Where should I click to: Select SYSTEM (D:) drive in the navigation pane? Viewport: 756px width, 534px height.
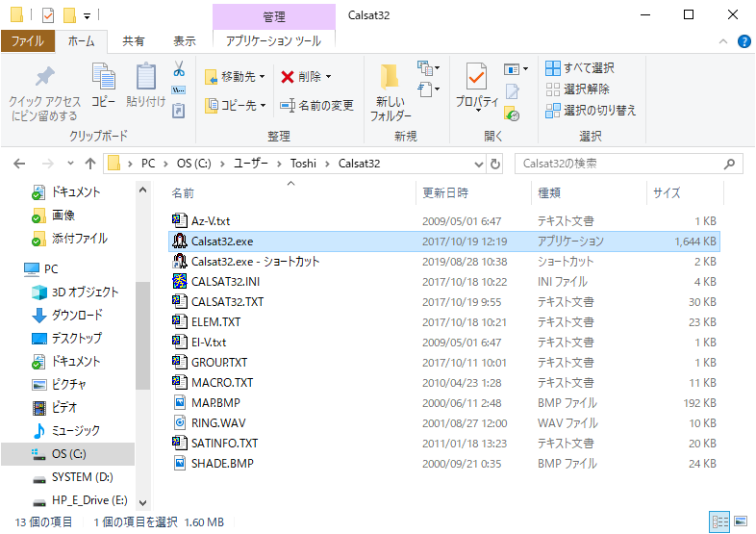72,477
